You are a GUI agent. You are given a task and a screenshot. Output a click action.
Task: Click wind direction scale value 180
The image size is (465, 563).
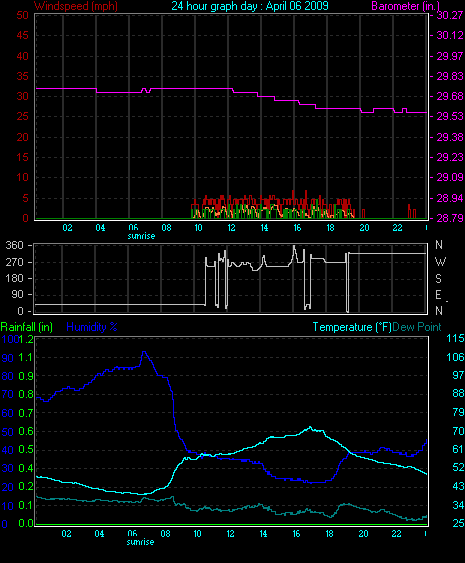click(x=15, y=278)
